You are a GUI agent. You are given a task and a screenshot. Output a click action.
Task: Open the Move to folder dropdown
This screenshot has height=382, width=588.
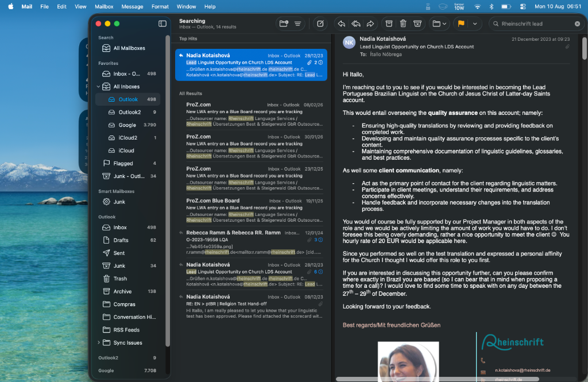click(x=439, y=24)
